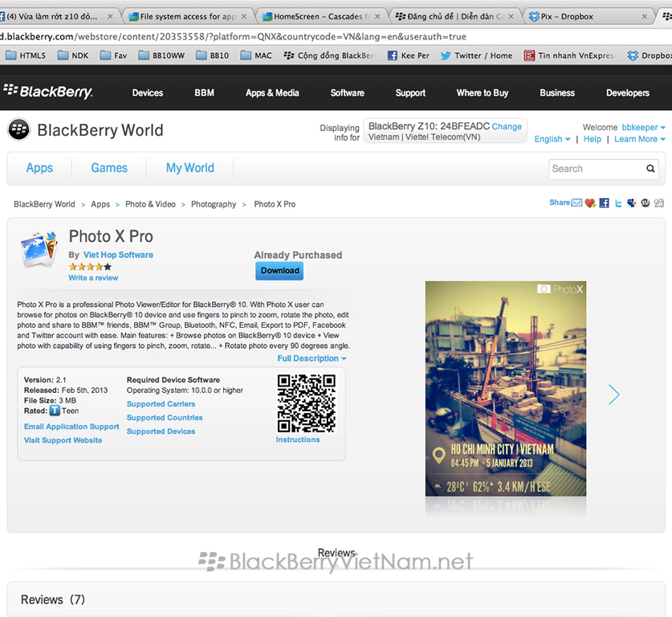Click the search magnifier icon
Viewport: 672px width, 617px height.
[x=650, y=169]
